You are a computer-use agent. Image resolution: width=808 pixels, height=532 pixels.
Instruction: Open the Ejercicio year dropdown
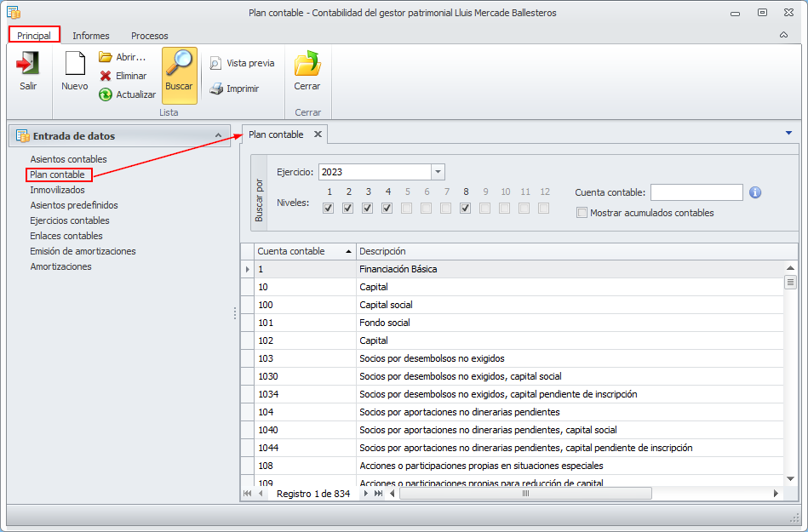coord(438,172)
